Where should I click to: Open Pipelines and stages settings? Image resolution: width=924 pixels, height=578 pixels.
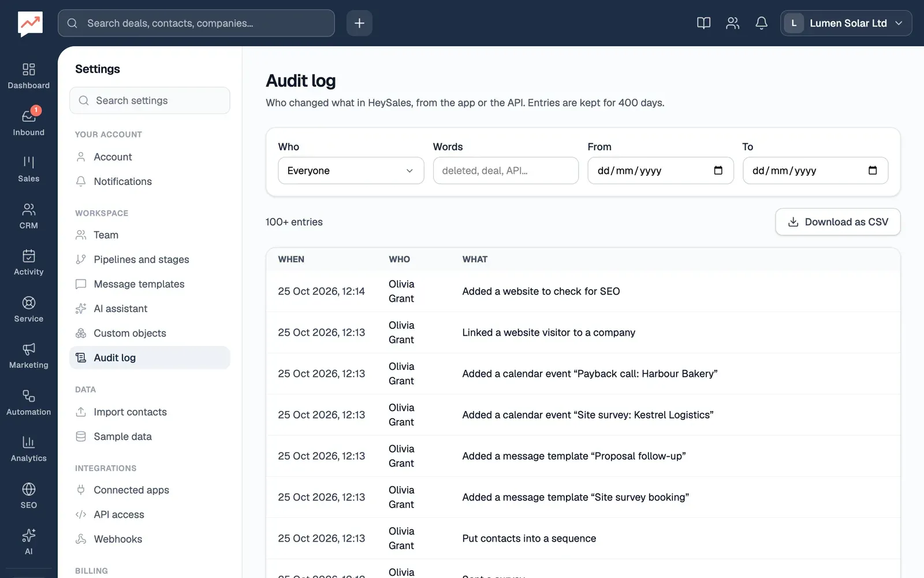(150, 260)
